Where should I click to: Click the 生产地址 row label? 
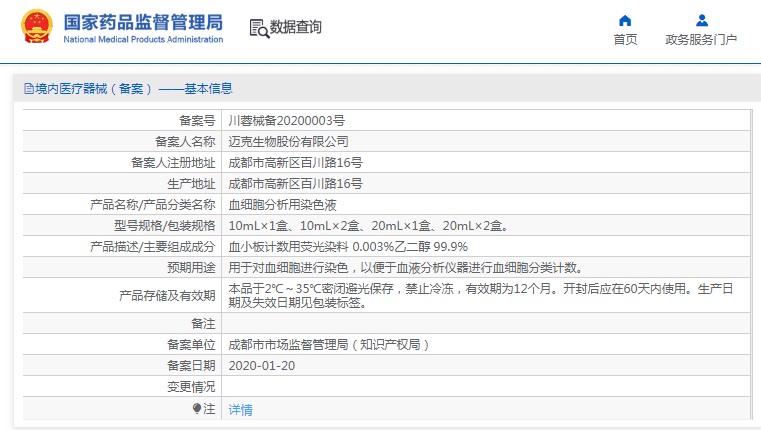coord(191,183)
